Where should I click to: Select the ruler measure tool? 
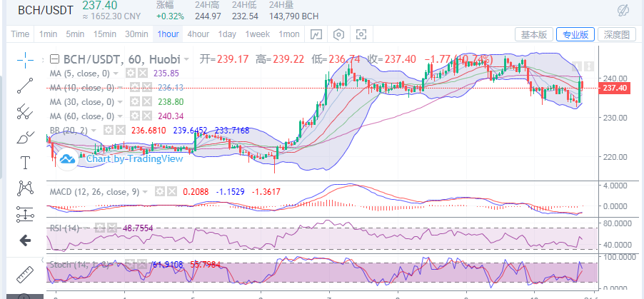26,274
